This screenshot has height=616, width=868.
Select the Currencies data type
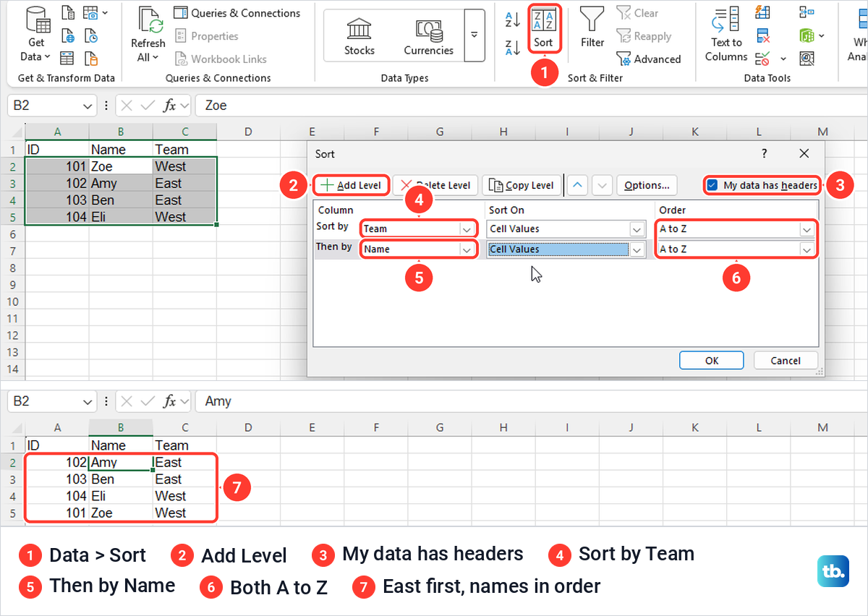pos(428,35)
